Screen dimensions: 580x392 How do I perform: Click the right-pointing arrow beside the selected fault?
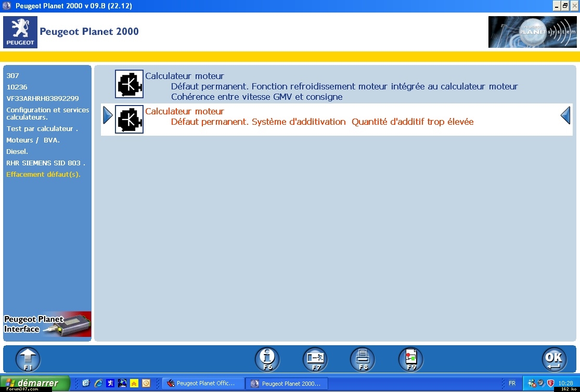[x=108, y=115]
